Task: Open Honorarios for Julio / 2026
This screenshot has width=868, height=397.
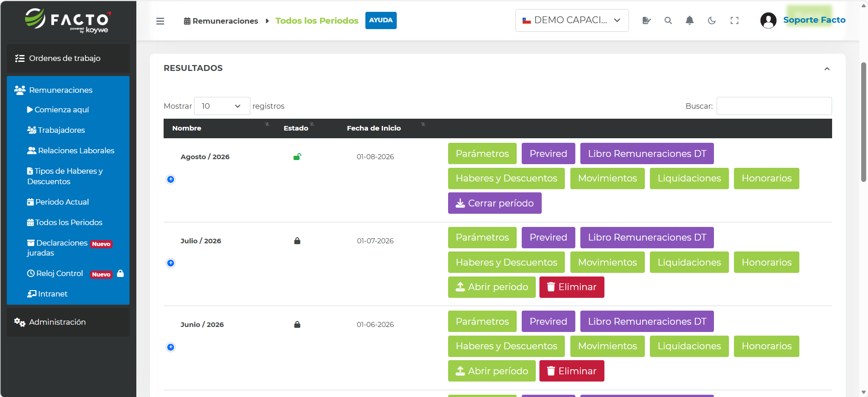Action: [x=766, y=262]
